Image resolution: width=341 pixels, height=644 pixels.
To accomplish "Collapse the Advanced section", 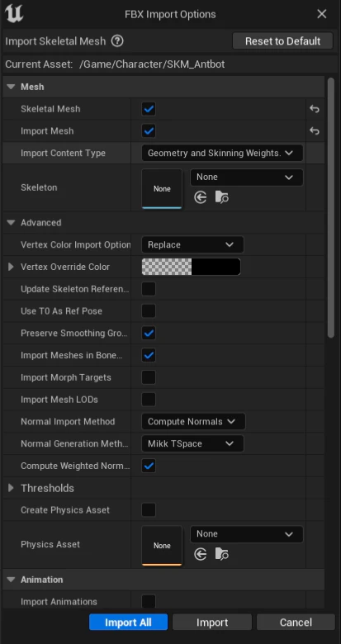I will (11, 223).
